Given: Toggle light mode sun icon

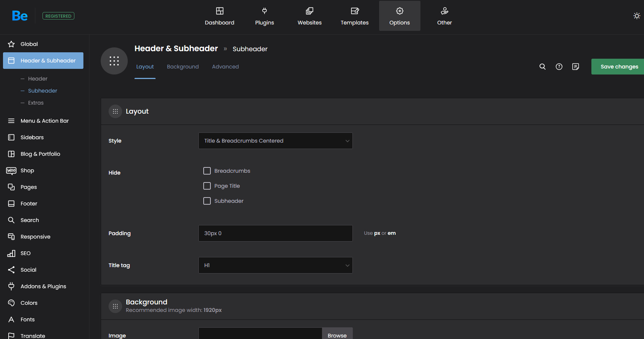Looking at the screenshot, I should tap(636, 16).
